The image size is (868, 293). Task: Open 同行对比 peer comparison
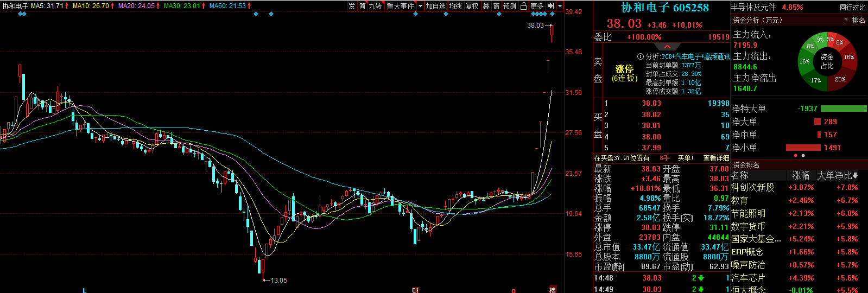pyautogui.click(x=852, y=7)
